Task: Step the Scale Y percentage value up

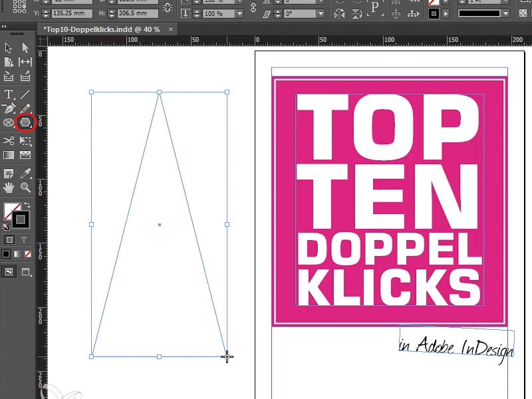Action: click(197, 11)
